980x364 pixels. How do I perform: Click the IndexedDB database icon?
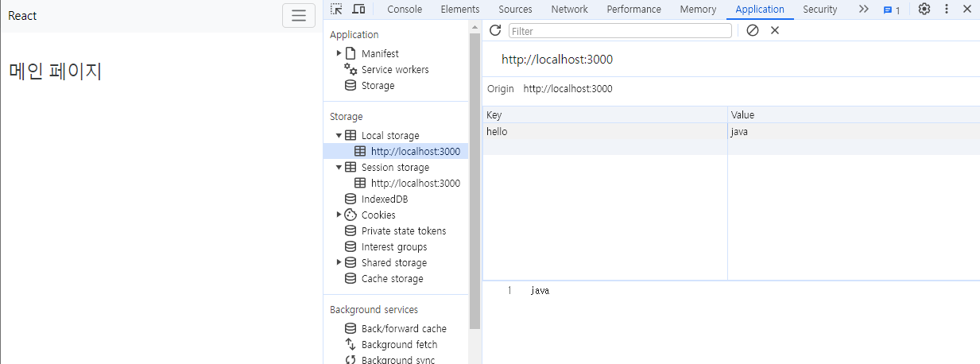pyautogui.click(x=351, y=199)
